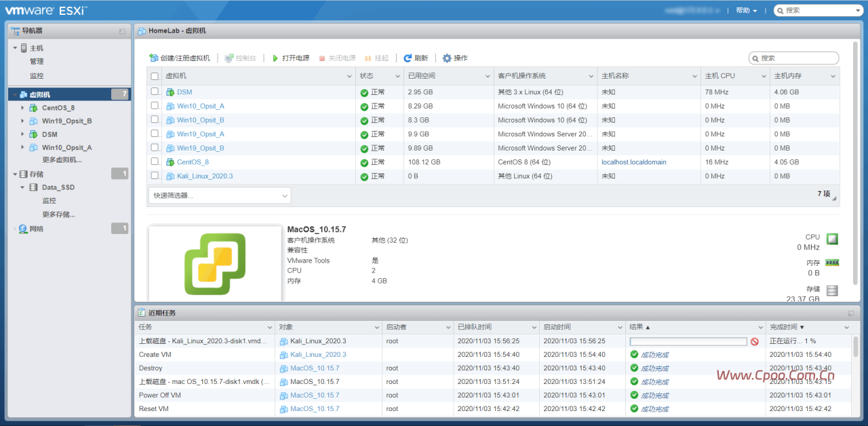Click the MacOS_10.15.7 VM console thumbnail
Image resolution: width=868 pixels, height=426 pixels.
click(215, 264)
